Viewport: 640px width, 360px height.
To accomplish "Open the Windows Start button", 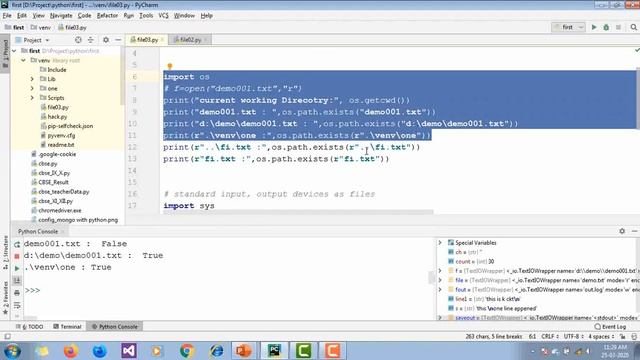I will coord(11,351).
